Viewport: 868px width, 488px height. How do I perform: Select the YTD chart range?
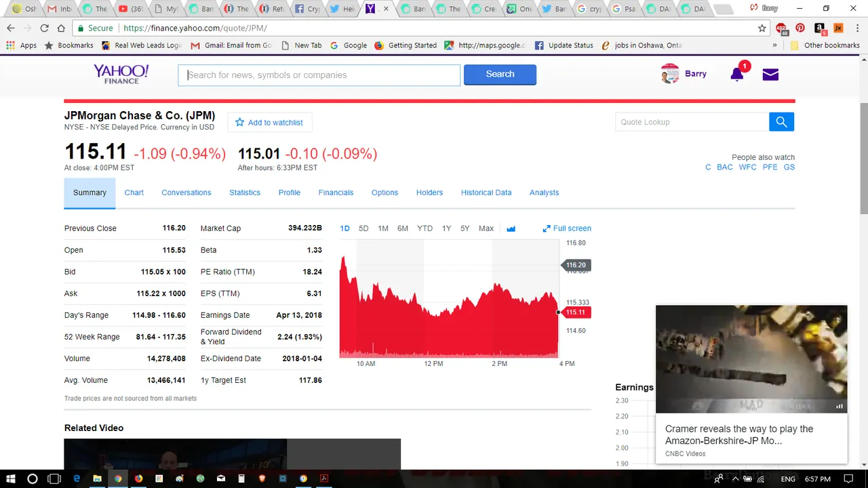425,228
